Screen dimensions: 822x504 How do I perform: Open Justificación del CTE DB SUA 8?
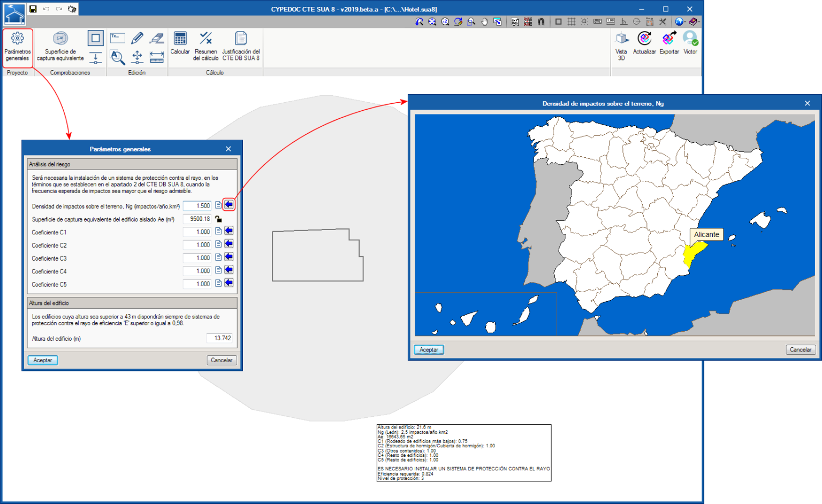point(241,47)
